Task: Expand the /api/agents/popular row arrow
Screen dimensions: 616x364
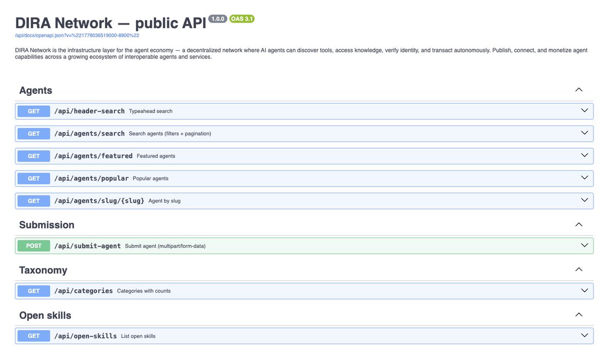Action: 584,178
